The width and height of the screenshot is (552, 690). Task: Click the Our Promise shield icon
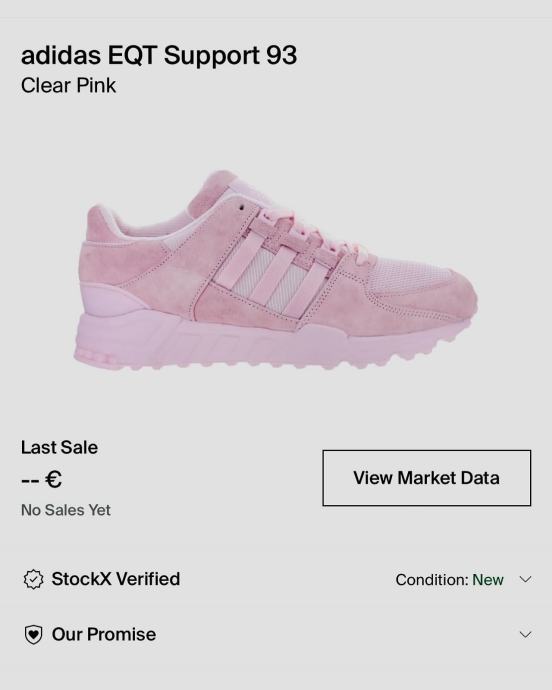tap(33, 635)
